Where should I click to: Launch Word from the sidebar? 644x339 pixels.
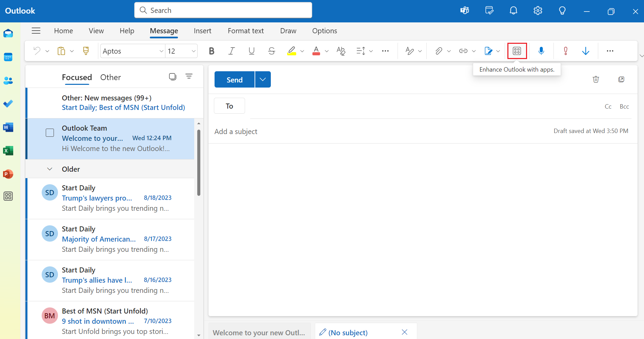coord(8,127)
